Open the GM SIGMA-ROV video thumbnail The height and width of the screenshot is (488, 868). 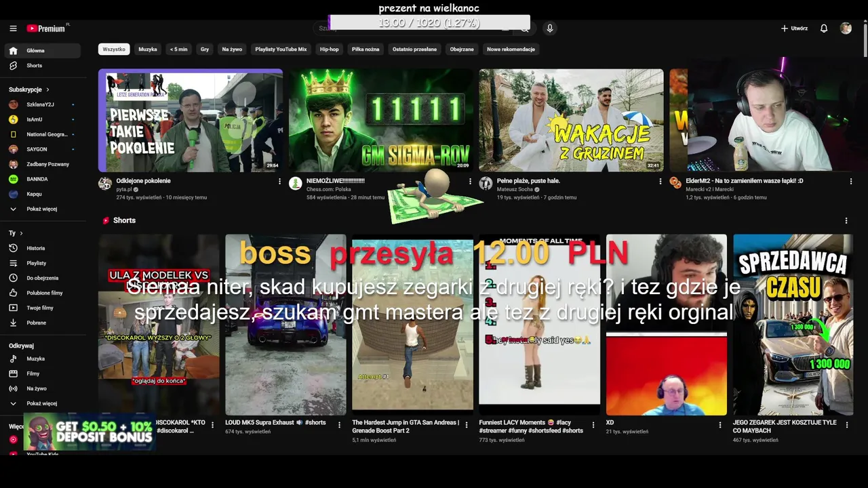(381, 120)
